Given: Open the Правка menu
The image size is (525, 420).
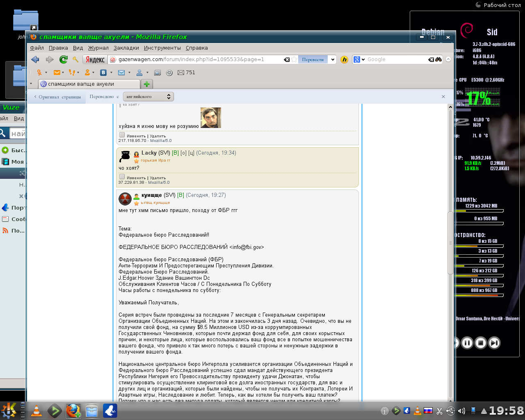Looking at the screenshot, I should (58, 48).
